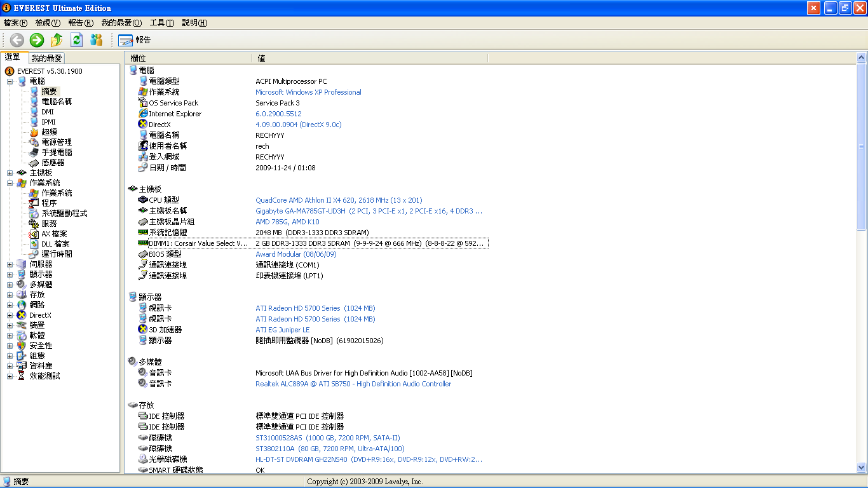
Task: Select the 摘要 tree icon
Action: point(34,91)
